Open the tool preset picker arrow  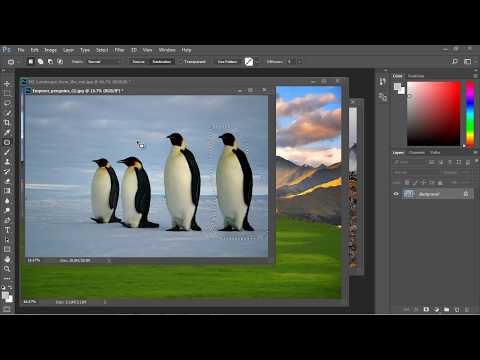point(19,62)
